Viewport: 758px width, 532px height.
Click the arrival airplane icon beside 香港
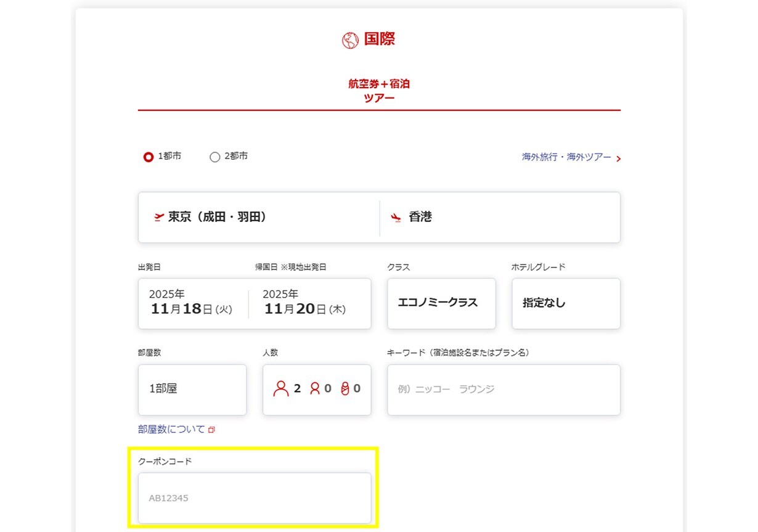coord(395,217)
